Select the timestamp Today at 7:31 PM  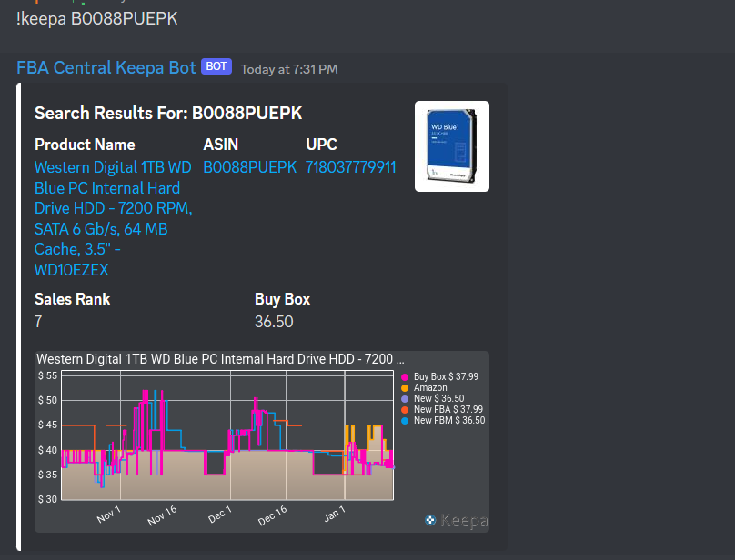click(290, 69)
